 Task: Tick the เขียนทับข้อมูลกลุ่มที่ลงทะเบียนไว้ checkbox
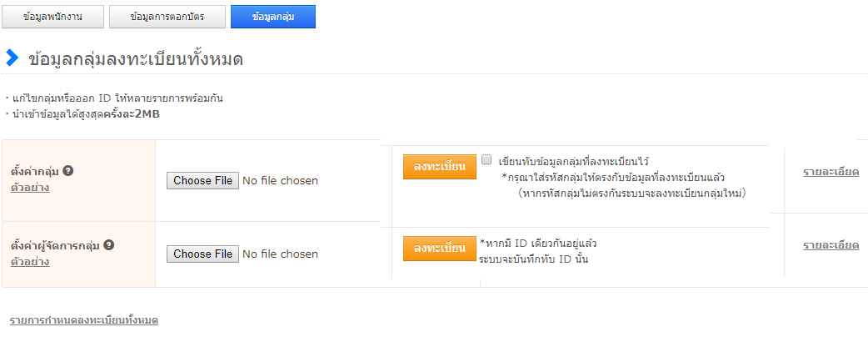486,159
